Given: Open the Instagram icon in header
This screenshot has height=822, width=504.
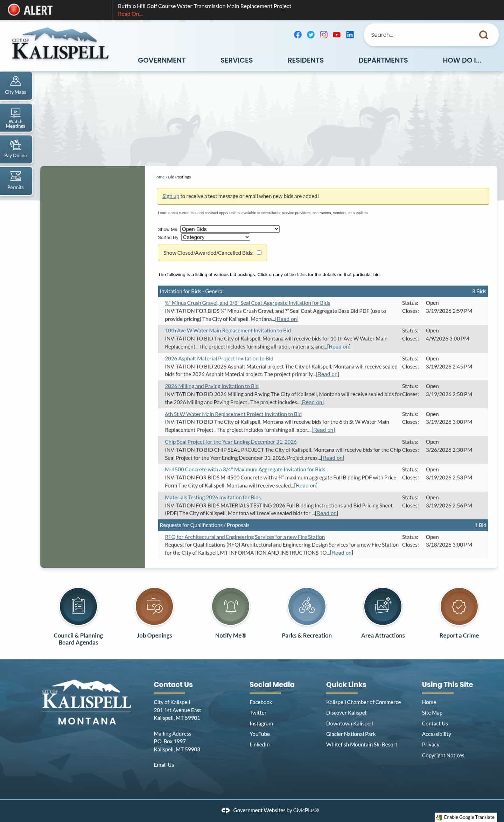Looking at the screenshot, I should point(324,35).
